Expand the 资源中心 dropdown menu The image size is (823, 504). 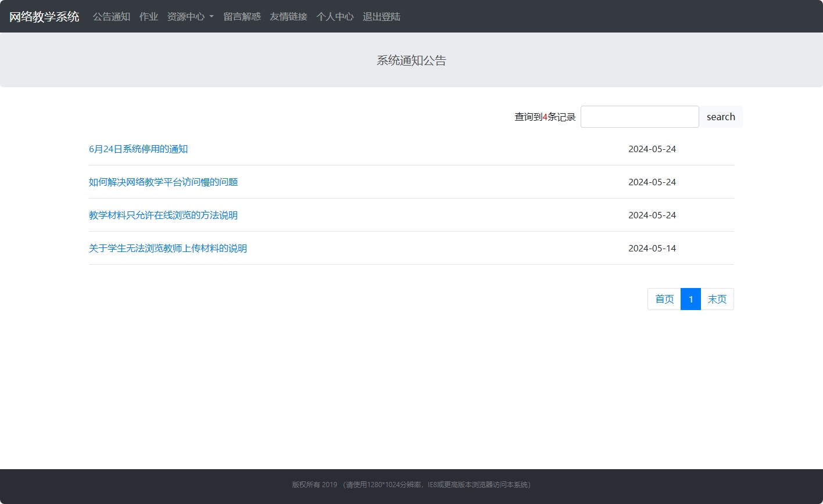coord(186,16)
